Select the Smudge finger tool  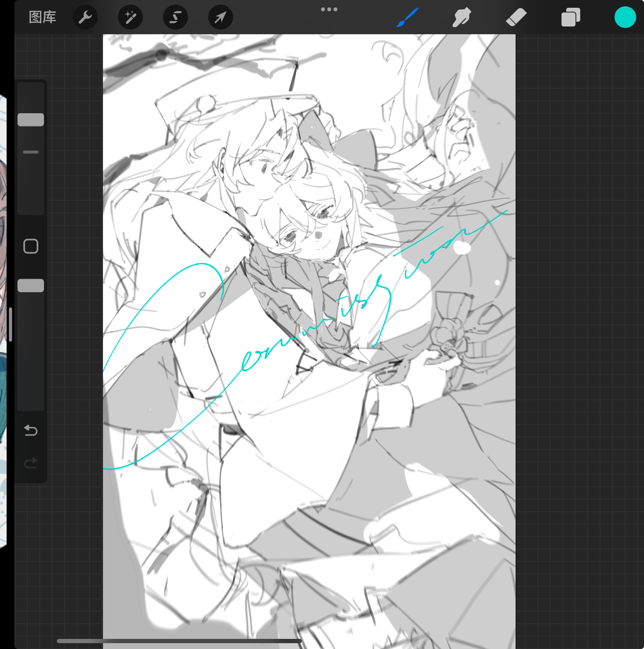462,17
